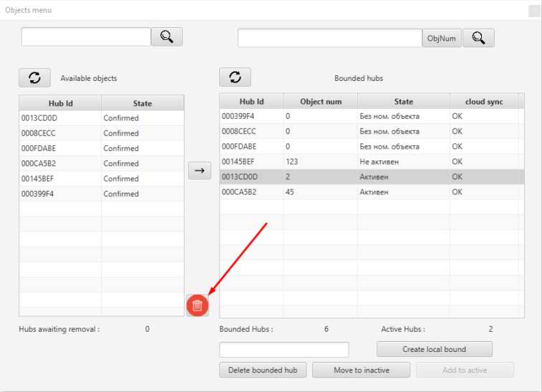The image size is (542, 392).
Task: Click the text field below Bounded Hubs count
Action: [284, 349]
